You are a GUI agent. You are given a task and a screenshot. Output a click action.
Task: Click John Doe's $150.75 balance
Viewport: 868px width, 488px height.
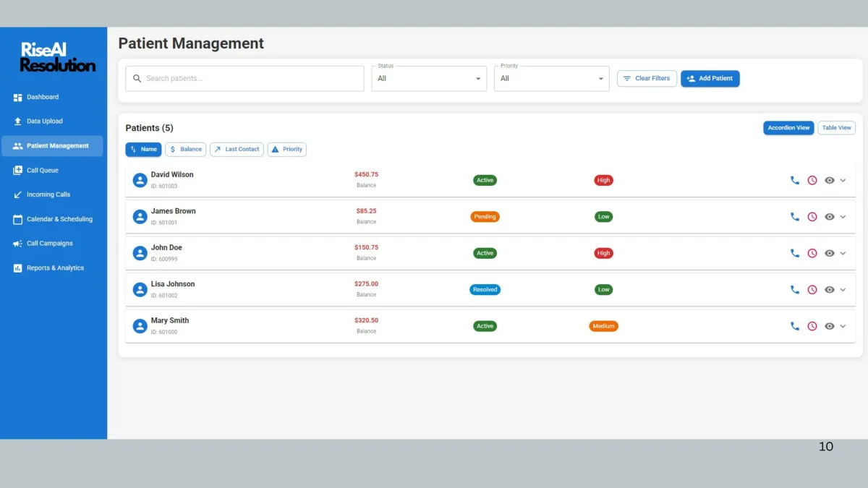[x=366, y=247]
